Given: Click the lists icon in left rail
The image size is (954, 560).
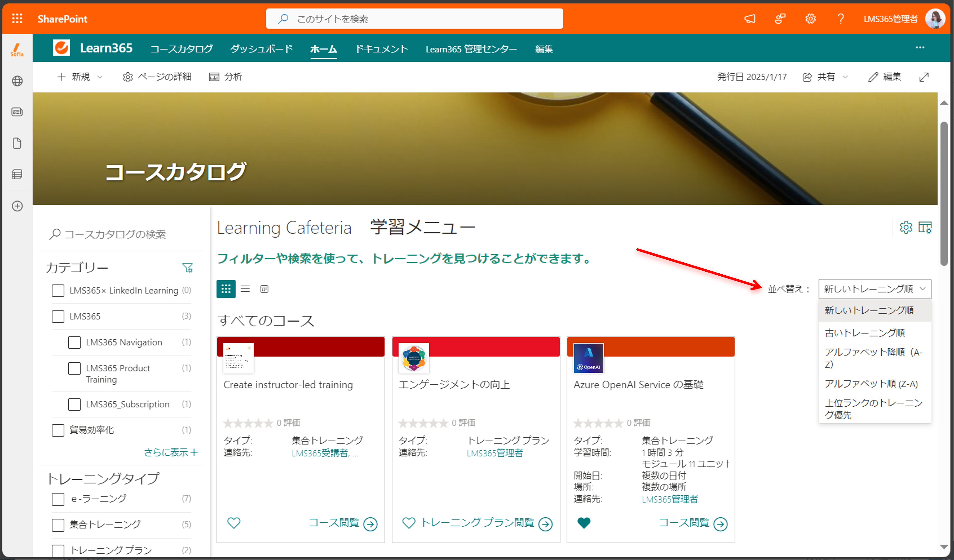Looking at the screenshot, I should 17,175.
